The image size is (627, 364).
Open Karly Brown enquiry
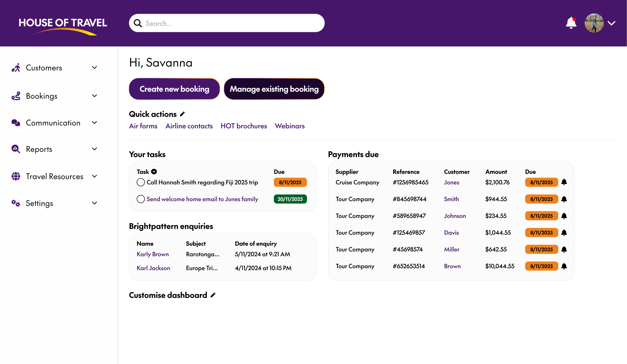(x=153, y=254)
